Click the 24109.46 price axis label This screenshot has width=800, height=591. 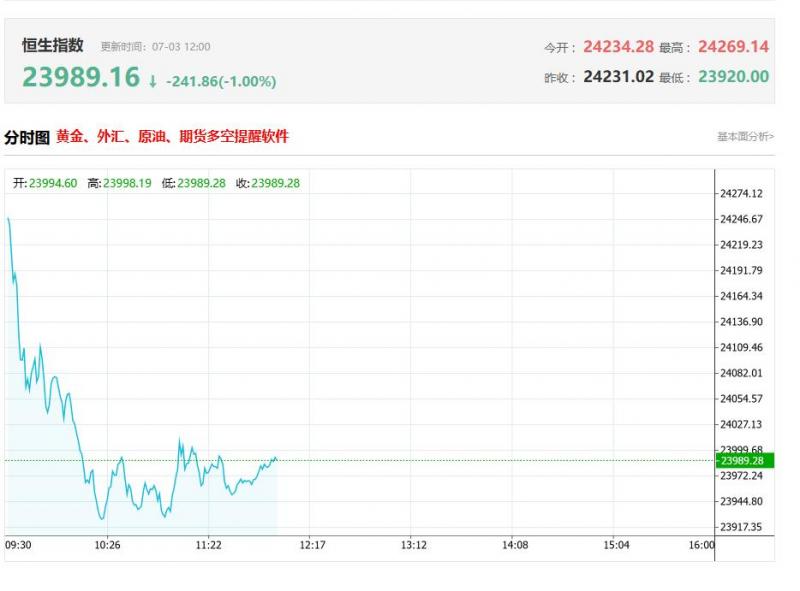pos(741,348)
